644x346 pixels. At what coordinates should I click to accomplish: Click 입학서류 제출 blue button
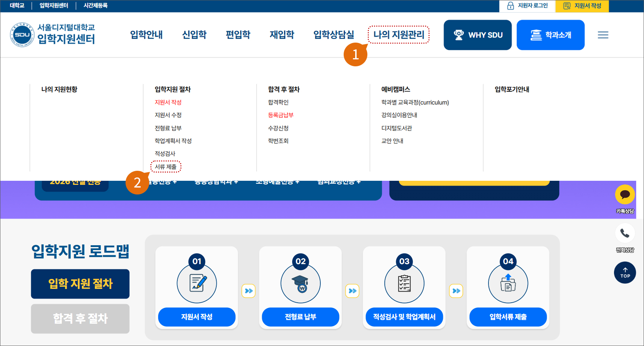[508, 317]
